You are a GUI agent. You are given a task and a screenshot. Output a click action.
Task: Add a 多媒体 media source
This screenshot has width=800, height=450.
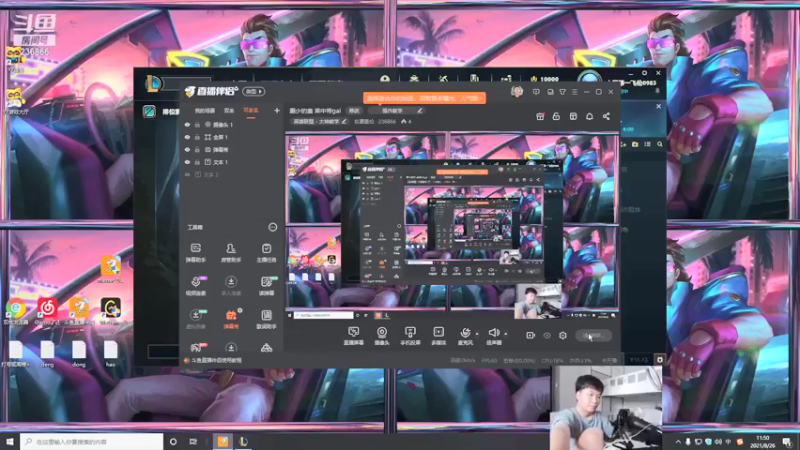(x=439, y=336)
